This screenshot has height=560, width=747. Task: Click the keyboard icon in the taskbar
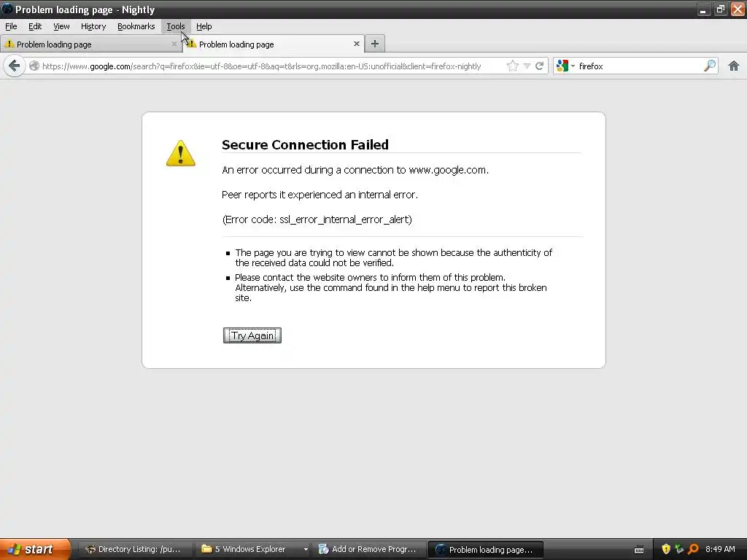click(x=639, y=550)
